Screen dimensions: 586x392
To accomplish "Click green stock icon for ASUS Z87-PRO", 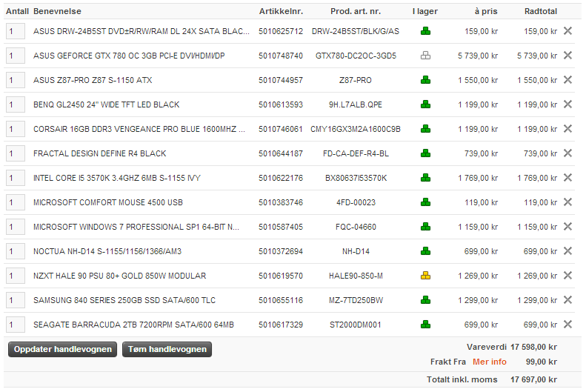I will tap(425, 80).
